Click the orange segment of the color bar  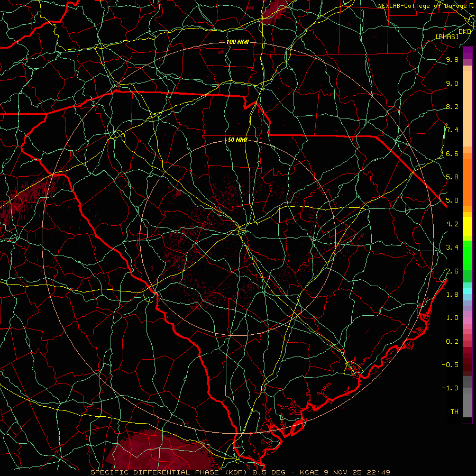click(467, 182)
